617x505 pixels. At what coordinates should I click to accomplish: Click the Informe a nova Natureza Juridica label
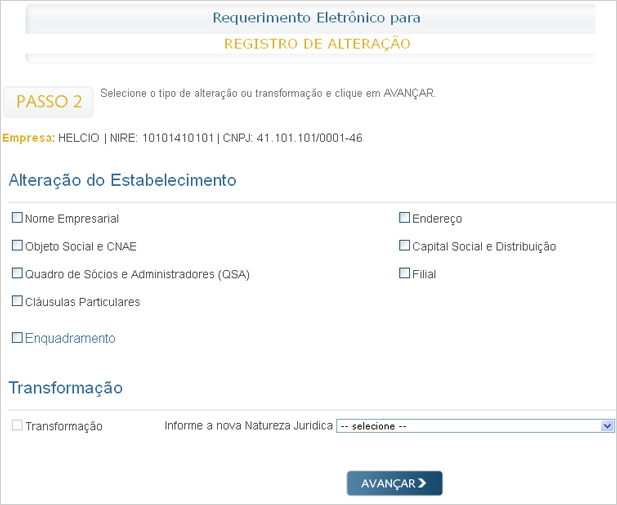(x=248, y=425)
